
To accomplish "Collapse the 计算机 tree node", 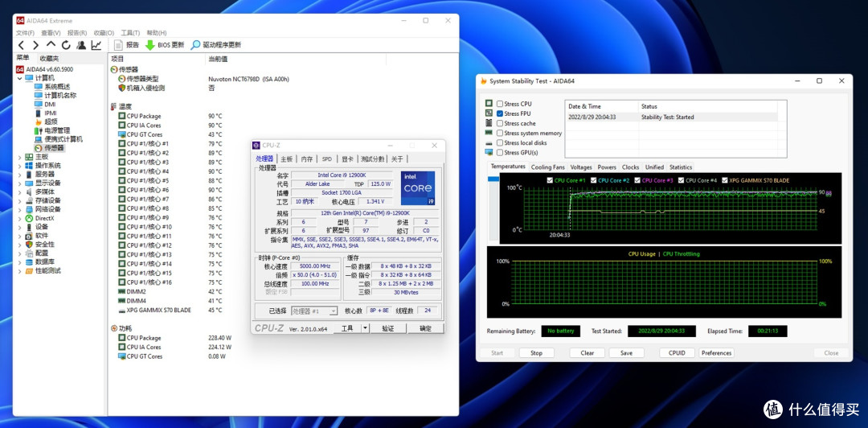I will click(x=20, y=78).
